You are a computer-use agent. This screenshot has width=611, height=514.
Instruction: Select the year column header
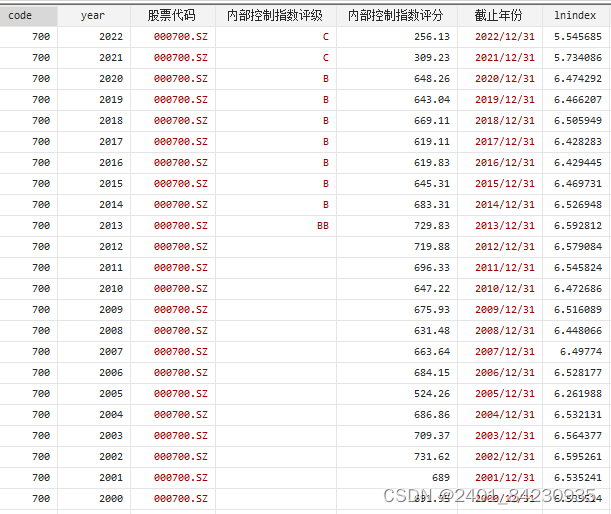click(94, 16)
